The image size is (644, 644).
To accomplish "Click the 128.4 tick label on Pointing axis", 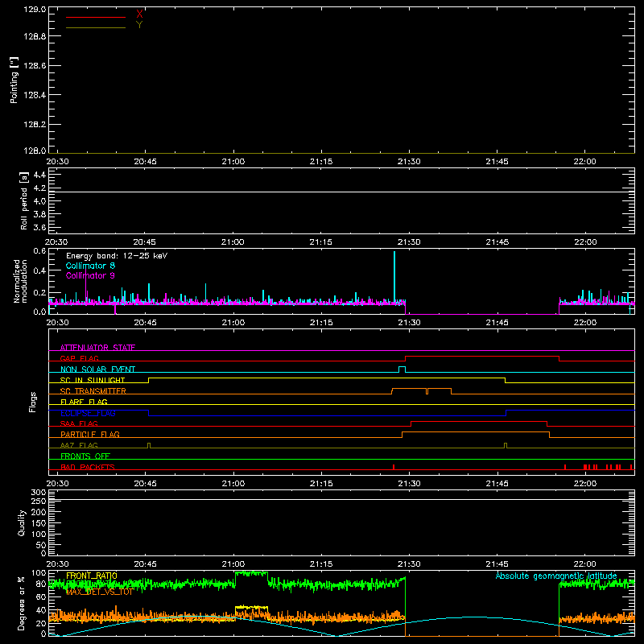I will 35,95.
